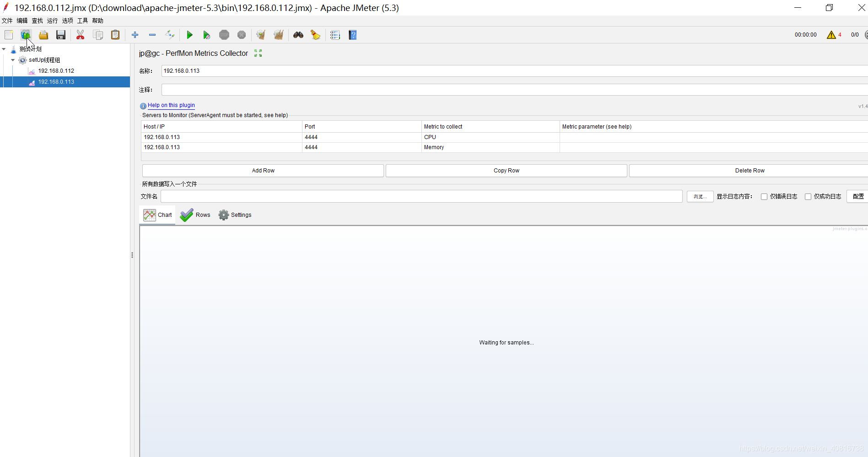868x457 pixels.
Task: Collapse the setUp线程组 tree node arrow
Action: [13, 60]
